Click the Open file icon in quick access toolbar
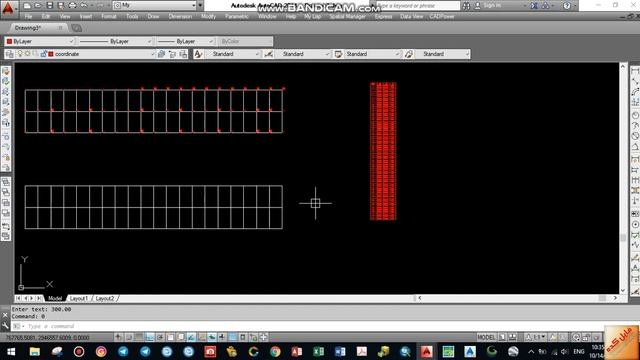Image resolution: width=640 pixels, height=360 pixels. click(x=38, y=6)
